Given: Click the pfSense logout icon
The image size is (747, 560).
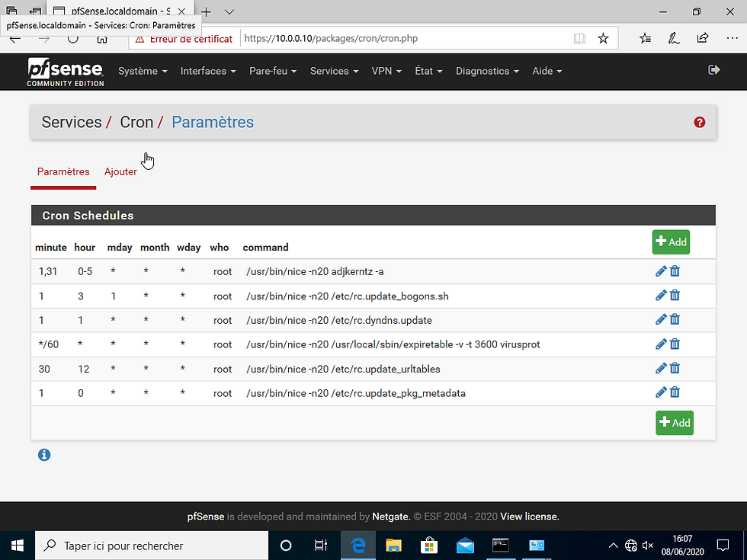Looking at the screenshot, I should pos(713,70).
